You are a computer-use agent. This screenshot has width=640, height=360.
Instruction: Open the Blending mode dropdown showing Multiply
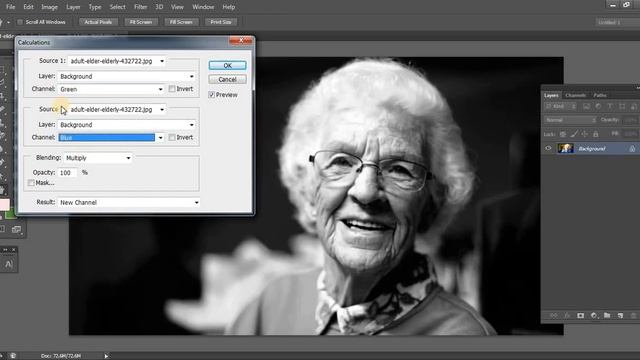[98, 158]
